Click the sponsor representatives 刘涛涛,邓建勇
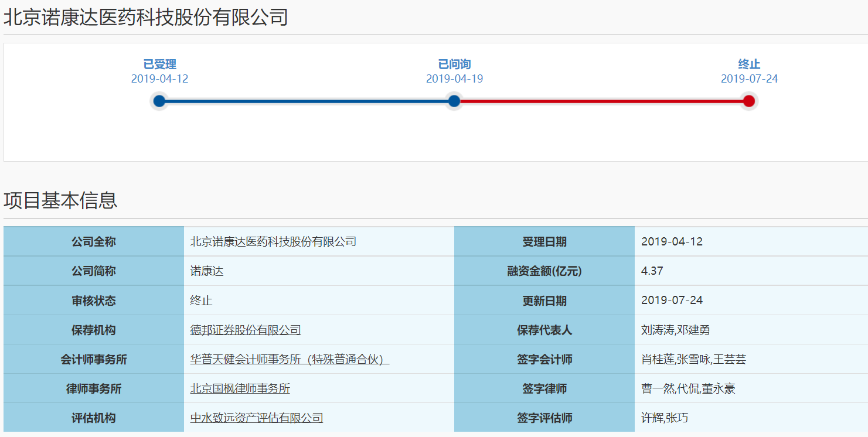This screenshot has width=868, height=437. pyautogui.click(x=676, y=330)
